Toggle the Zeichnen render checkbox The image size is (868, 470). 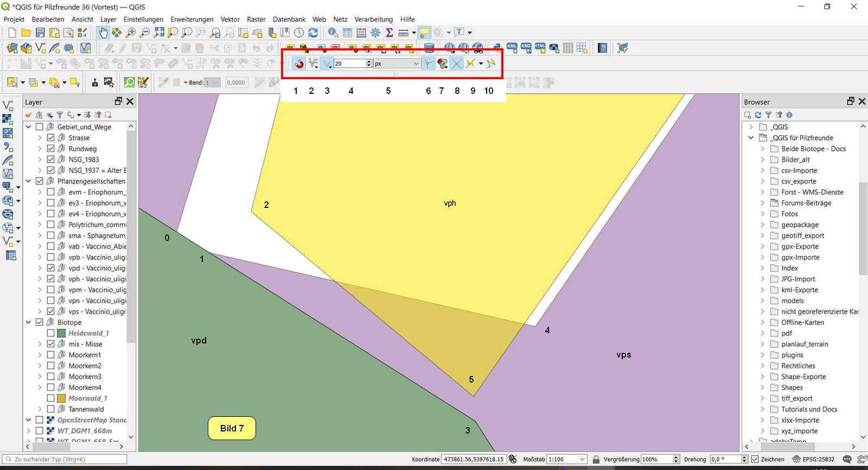click(x=755, y=459)
